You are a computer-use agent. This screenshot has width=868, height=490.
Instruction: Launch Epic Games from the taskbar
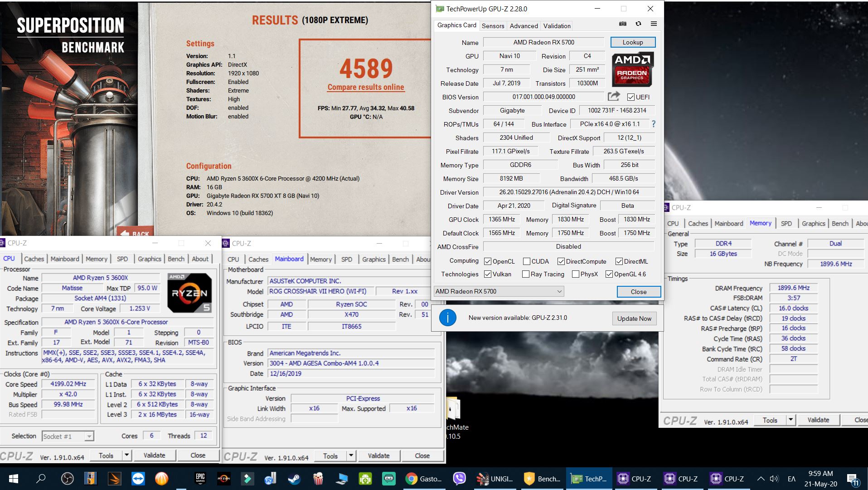[x=200, y=479]
